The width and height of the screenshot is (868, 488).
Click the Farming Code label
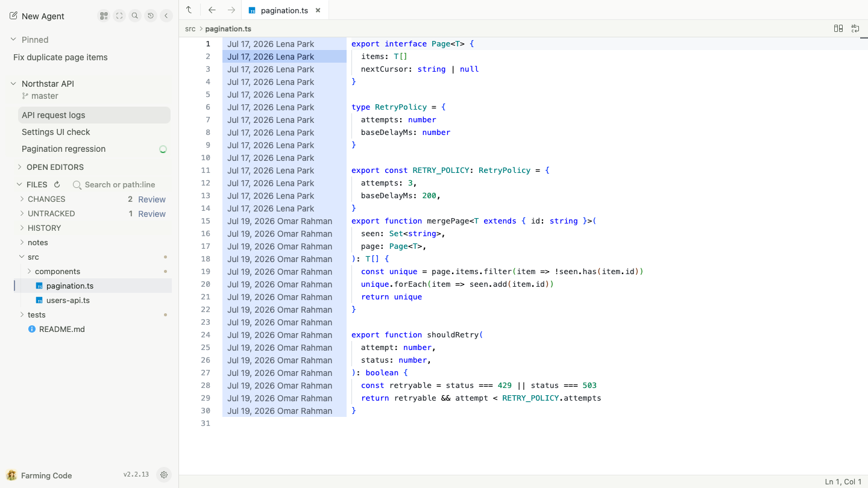[x=46, y=475]
